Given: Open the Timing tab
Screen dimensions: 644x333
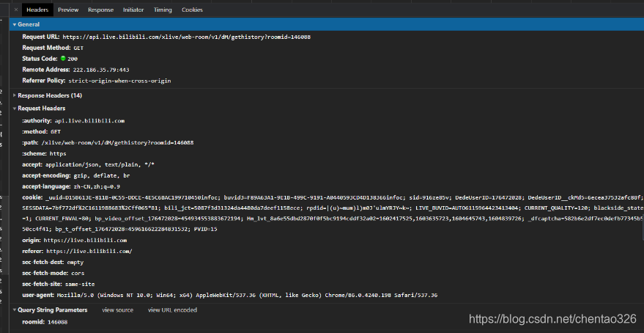Looking at the screenshot, I should pyautogui.click(x=163, y=10).
